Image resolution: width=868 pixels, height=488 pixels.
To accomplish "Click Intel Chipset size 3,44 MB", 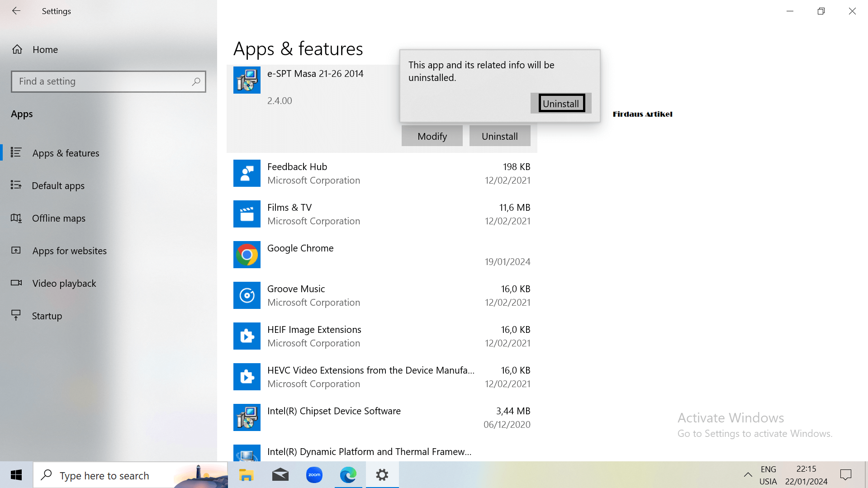I will tap(513, 411).
